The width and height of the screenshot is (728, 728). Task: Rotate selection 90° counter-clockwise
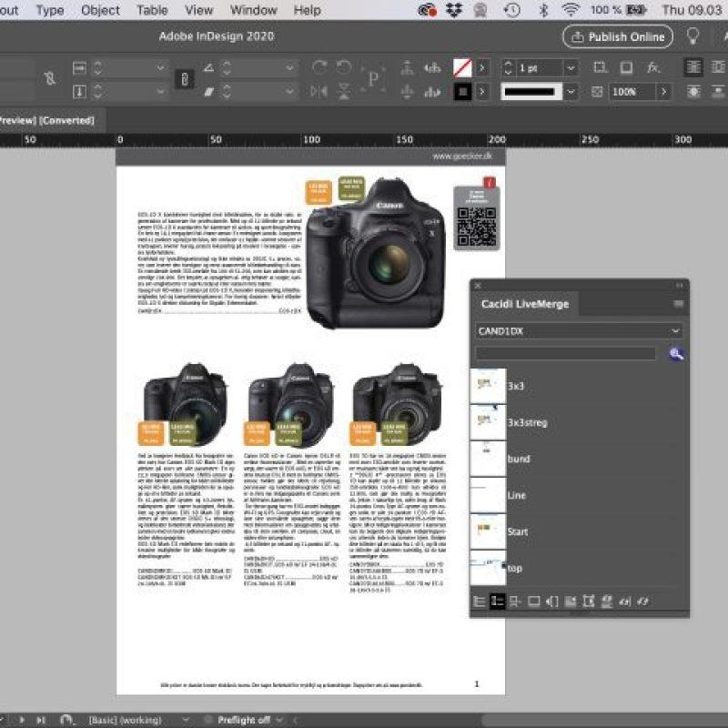(x=344, y=67)
